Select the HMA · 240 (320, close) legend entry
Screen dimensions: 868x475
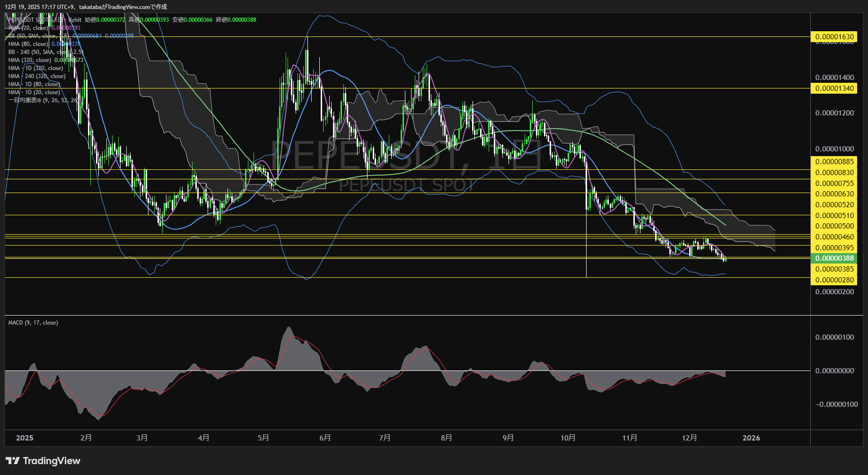(x=36, y=76)
